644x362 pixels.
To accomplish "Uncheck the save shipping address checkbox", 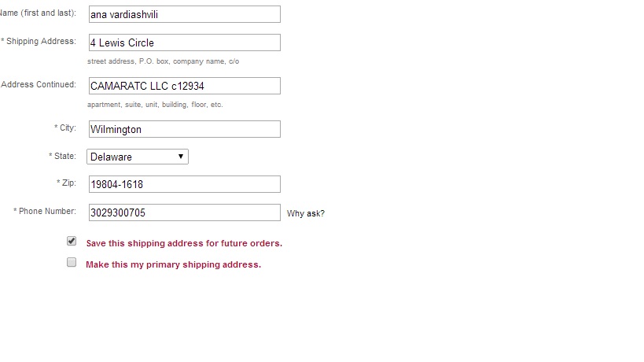I will 72,242.
